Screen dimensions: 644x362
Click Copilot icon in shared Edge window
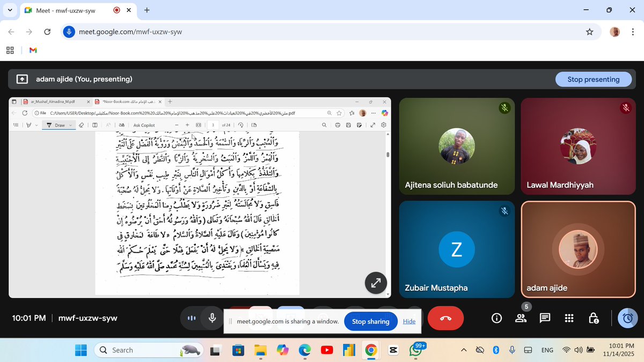[x=384, y=113]
